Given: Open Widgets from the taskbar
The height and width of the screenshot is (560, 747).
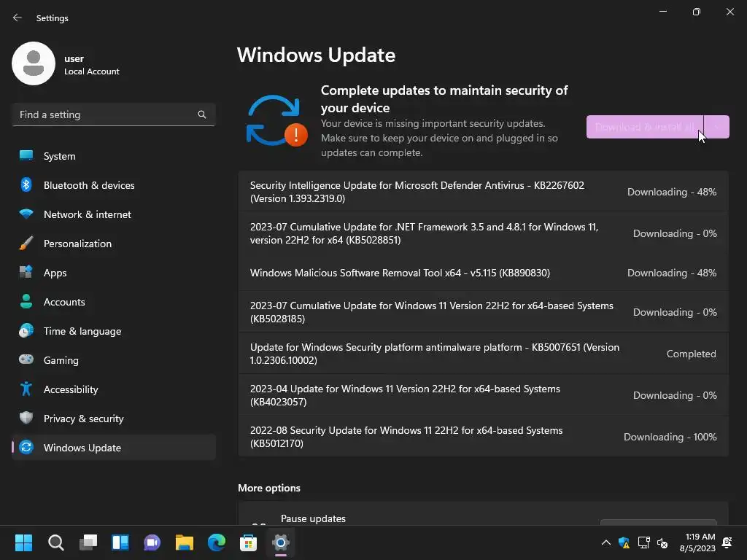Looking at the screenshot, I should [x=120, y=542].
